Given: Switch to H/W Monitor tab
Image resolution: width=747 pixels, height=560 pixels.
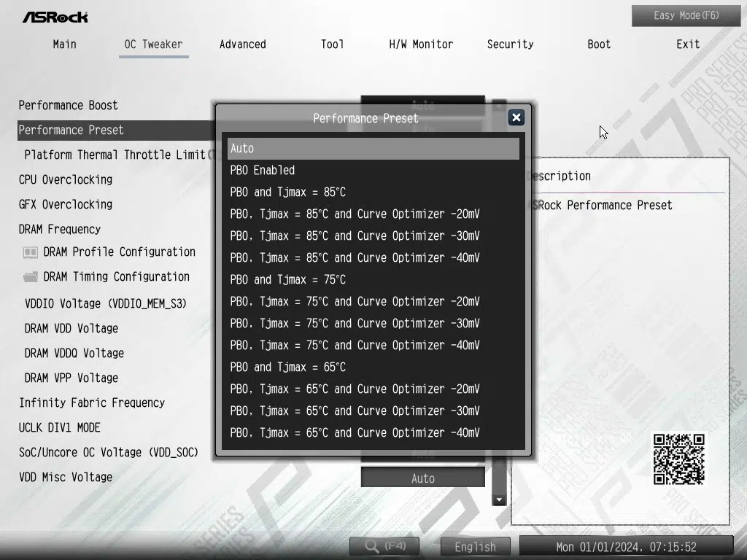Looking at the screenshot, I should [421, 44].
